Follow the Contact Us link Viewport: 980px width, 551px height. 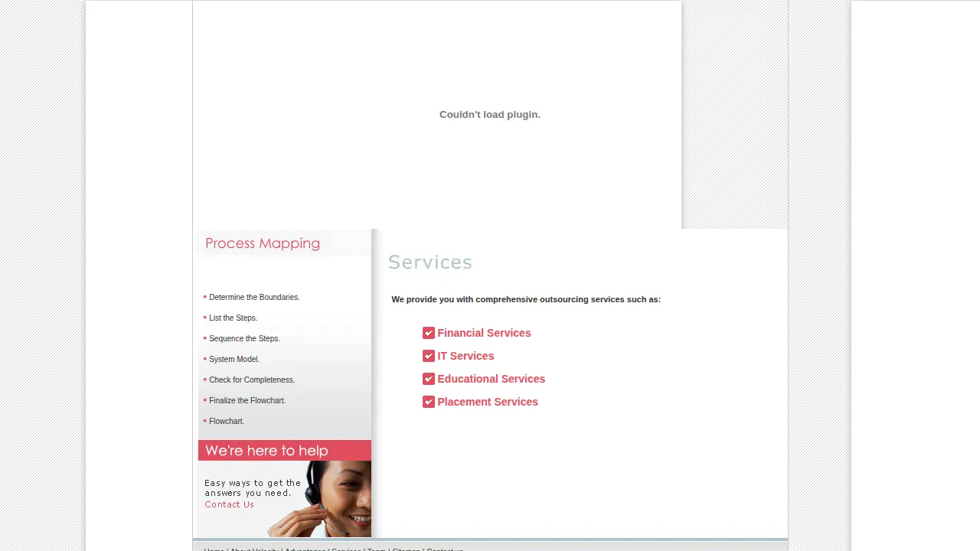click(x=229, y=504)
